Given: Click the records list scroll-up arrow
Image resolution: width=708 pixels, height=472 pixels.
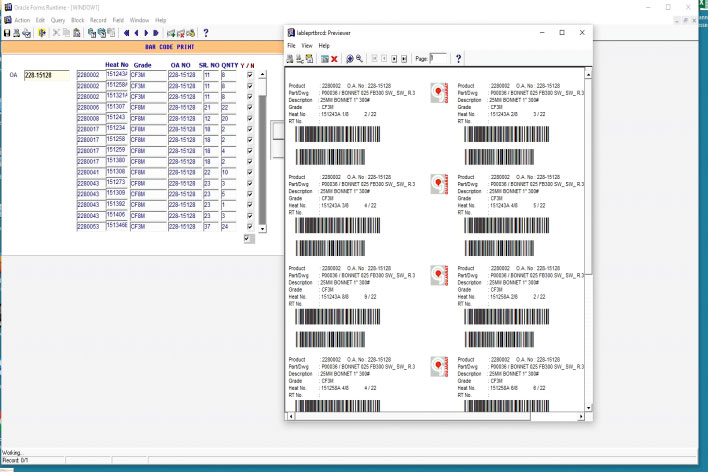Looking at the screenshot, I should [x=262, y=74].
